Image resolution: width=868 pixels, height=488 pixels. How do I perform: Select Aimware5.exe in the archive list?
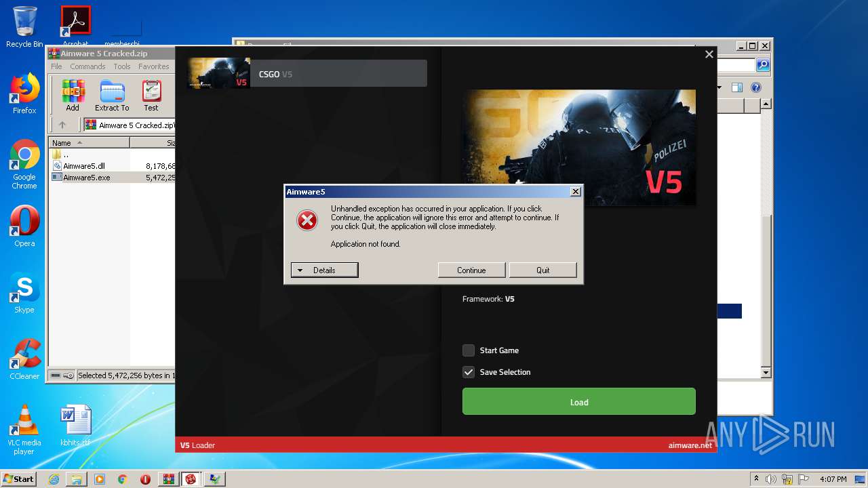(87, 177)
